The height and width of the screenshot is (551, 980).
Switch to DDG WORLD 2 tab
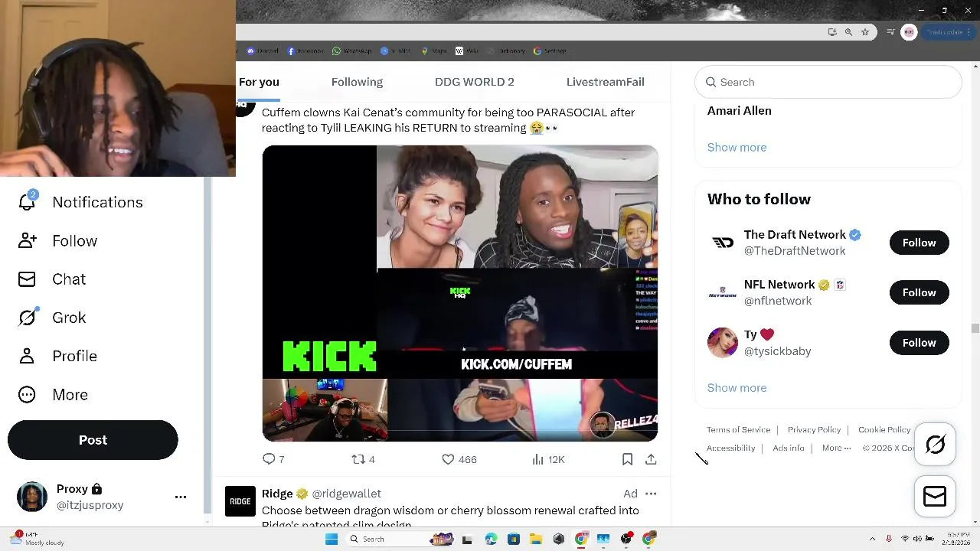coord(475,82)
